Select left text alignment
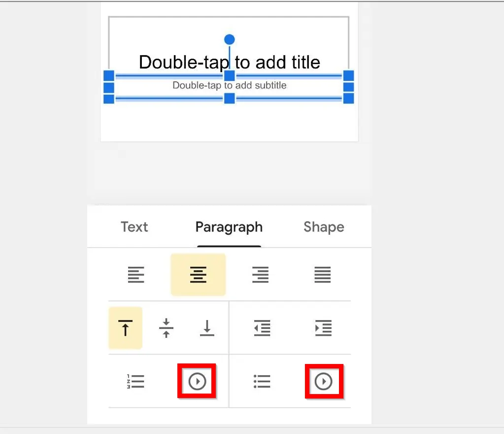The width and height of the screenshot is (504, 434). click(136, 275)
